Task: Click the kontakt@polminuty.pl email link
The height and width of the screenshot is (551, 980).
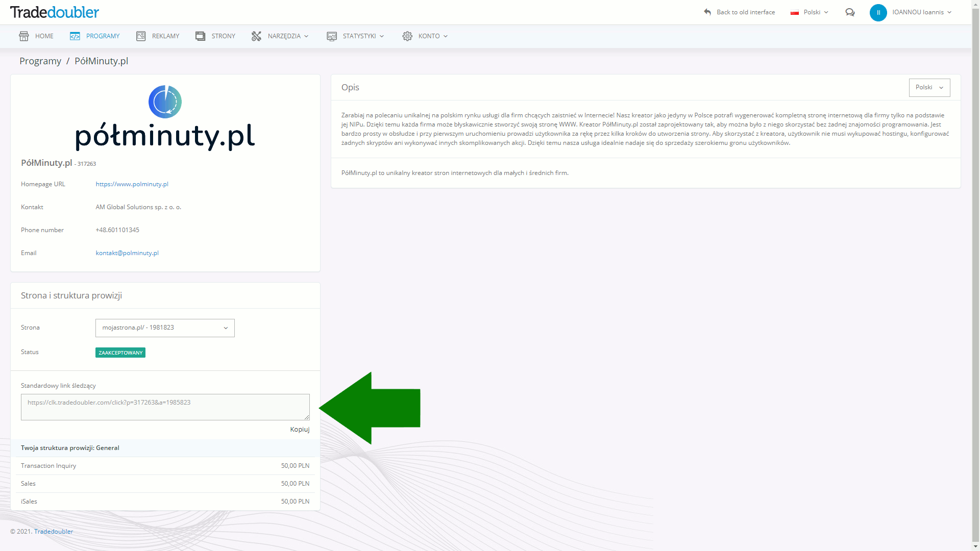Action: 127,253
